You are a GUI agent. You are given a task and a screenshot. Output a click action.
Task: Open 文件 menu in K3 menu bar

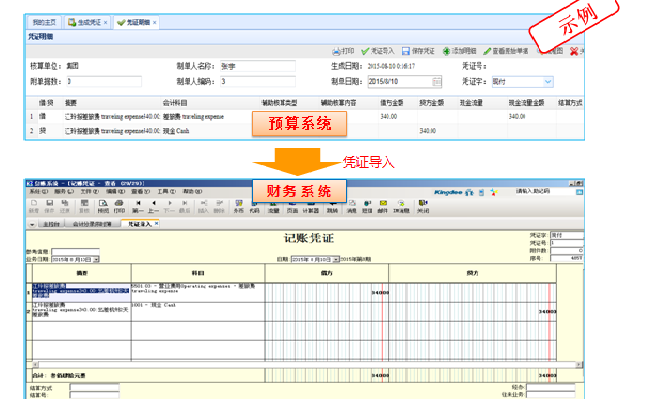(90, 192)
